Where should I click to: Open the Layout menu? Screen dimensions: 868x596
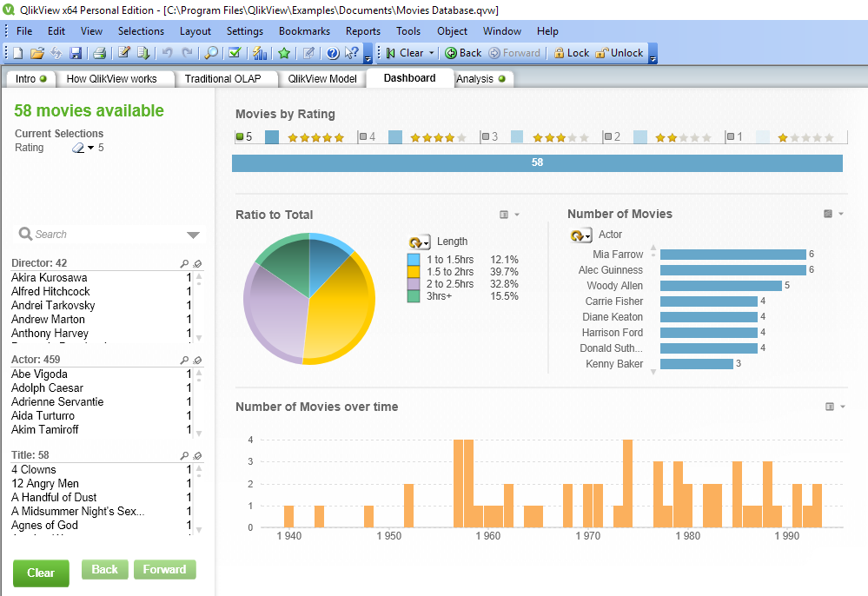click(195, 31)
